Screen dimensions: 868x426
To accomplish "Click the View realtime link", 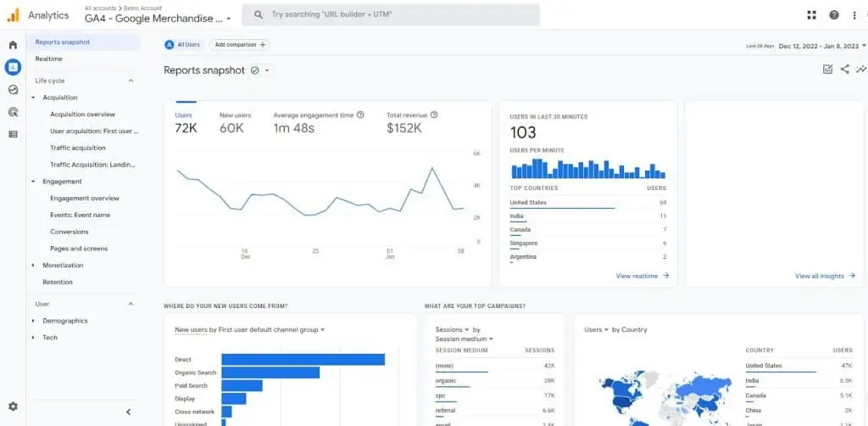I will (x=642, y=276).
